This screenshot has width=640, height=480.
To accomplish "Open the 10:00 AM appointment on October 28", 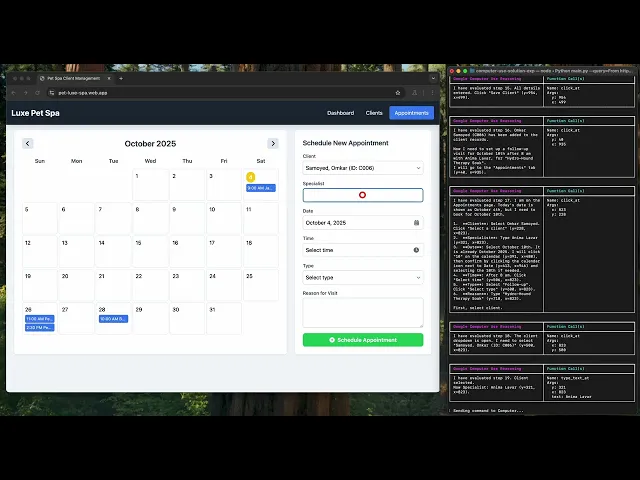I will 113,319.
